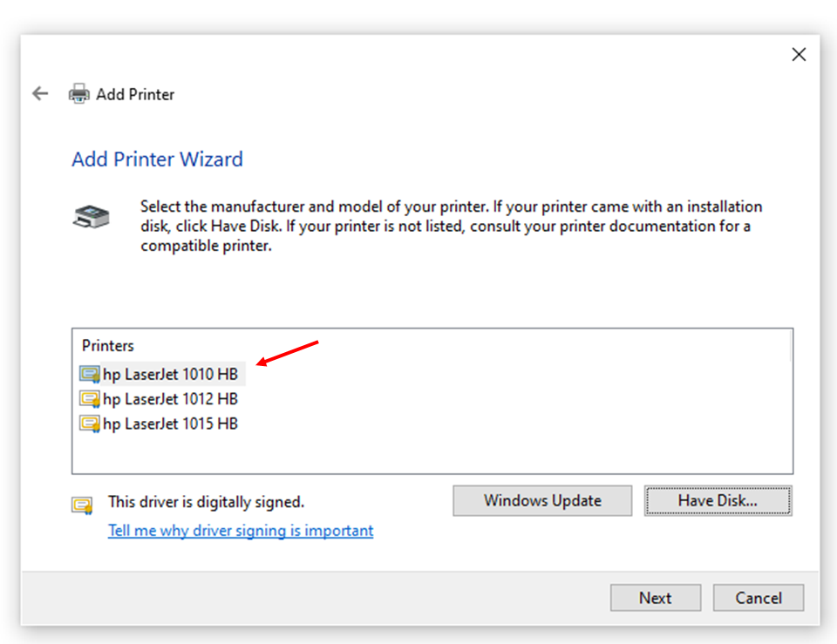Select hp LaserJet 1015 HB printer
Screen dimensions: 837x644
point(170,424)
